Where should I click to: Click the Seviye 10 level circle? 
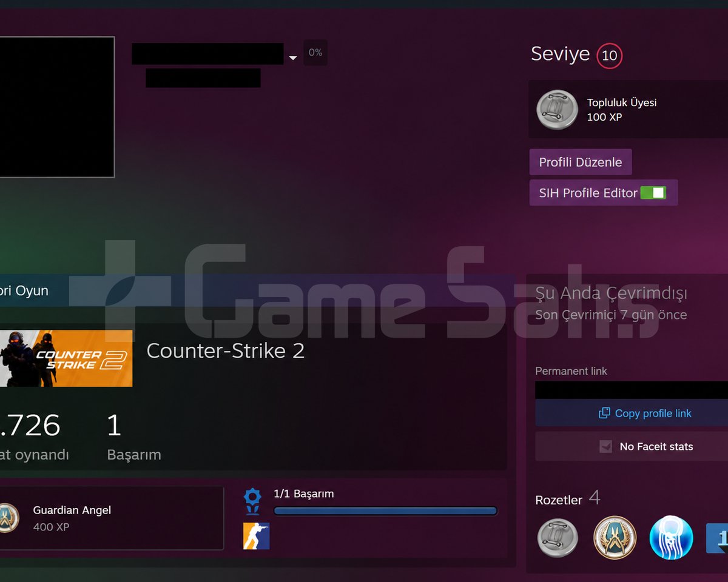click(x=609, y=56)
